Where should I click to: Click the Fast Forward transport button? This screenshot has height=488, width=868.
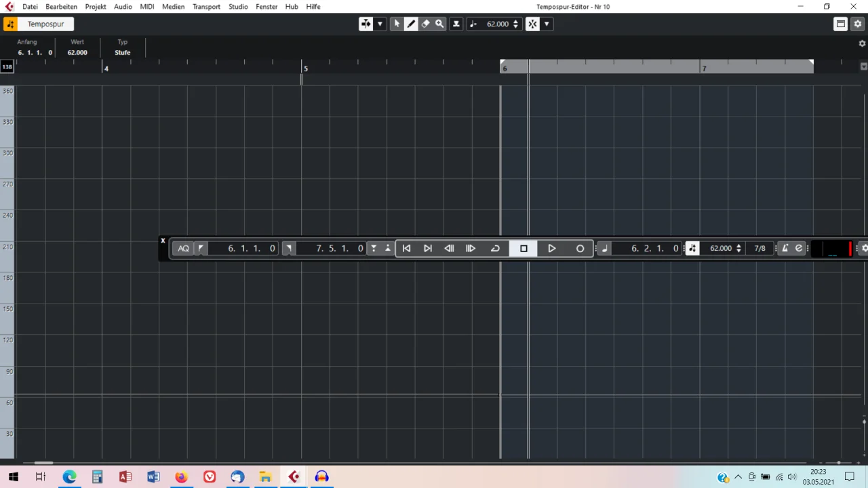point(471,248)
